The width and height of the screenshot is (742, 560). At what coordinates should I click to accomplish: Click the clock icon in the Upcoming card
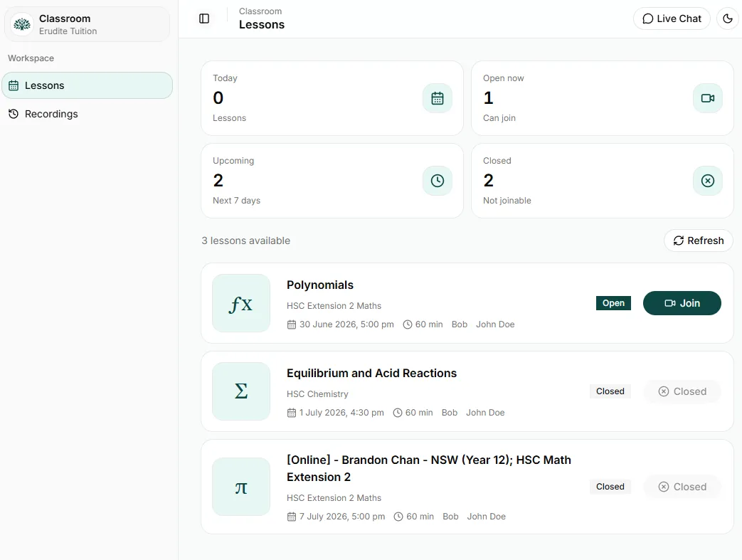point(438,180)
